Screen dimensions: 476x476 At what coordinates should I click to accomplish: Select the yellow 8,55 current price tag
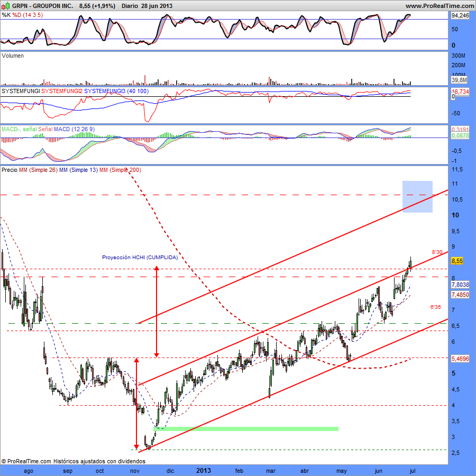(x=457, y=261)
